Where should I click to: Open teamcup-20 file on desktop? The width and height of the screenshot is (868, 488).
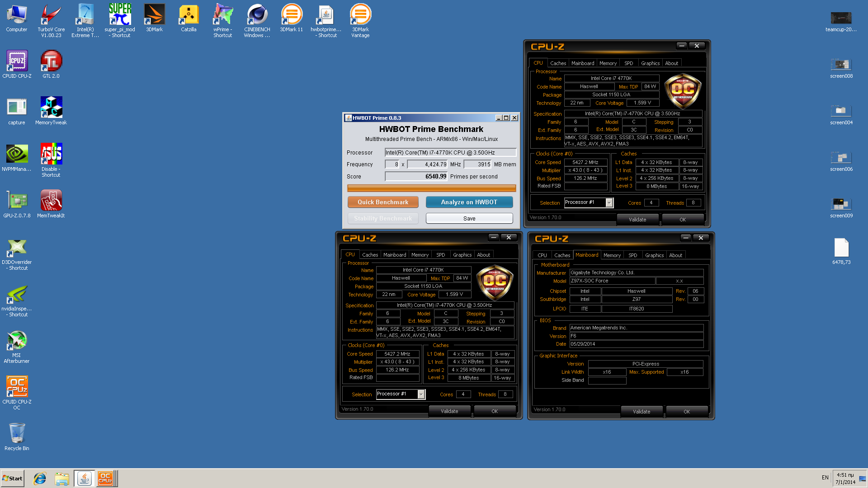[x=841, y=22]
